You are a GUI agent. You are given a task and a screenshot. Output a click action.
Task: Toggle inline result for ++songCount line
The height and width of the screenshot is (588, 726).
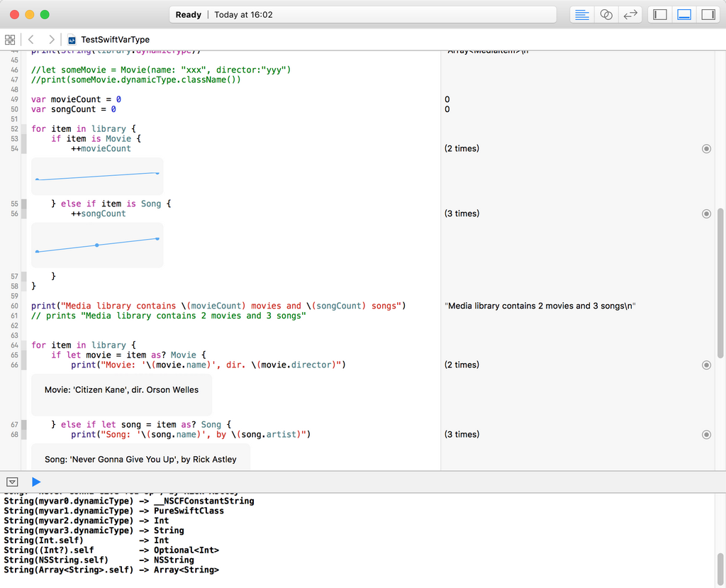(x=706, y=213)
